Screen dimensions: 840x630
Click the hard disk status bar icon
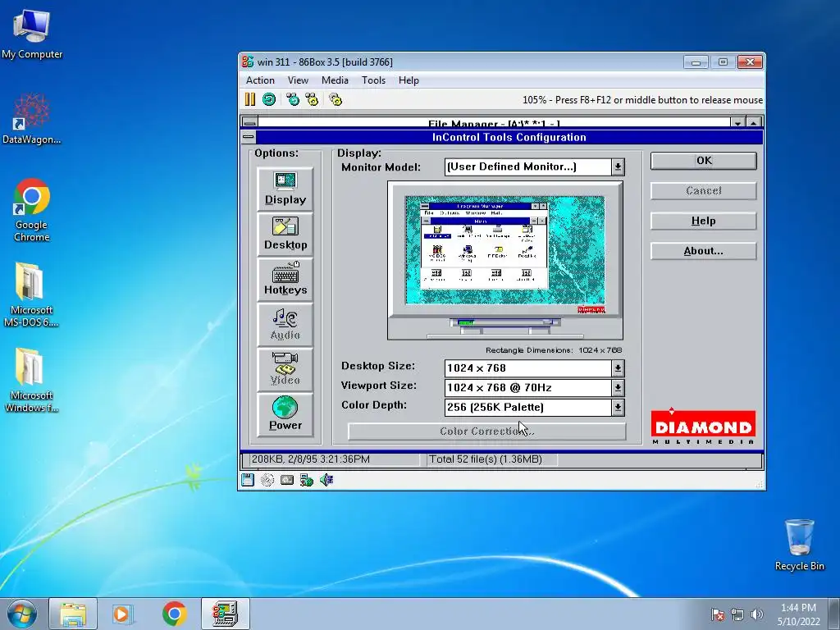[x=287, y=480]
